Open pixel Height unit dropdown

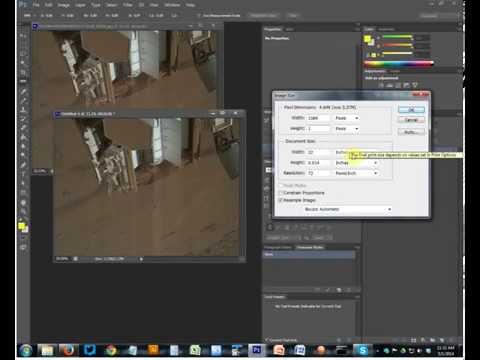pos(346,129)
